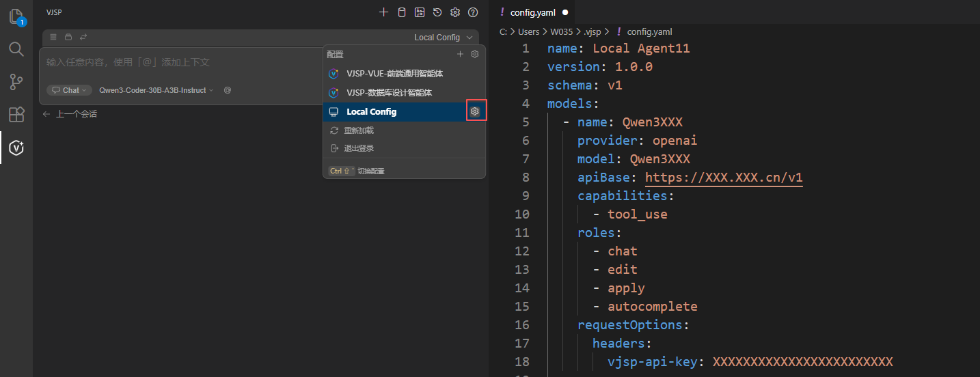Click 重新加载 to reload configs
The image size is (980, 377).
point(358,130)
